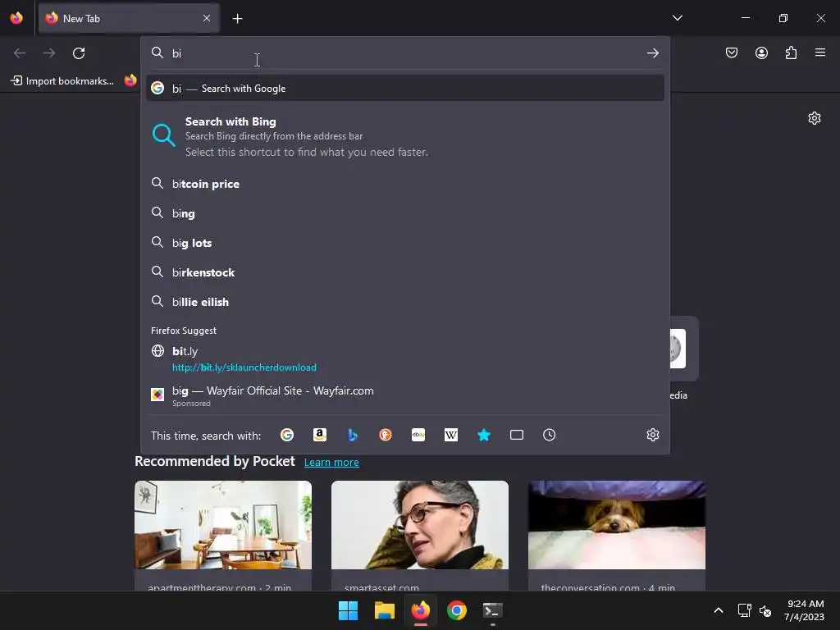Pick the 'big lots' suggestion
The width and height of the screenshot is (840, 630).
point(405,243)
